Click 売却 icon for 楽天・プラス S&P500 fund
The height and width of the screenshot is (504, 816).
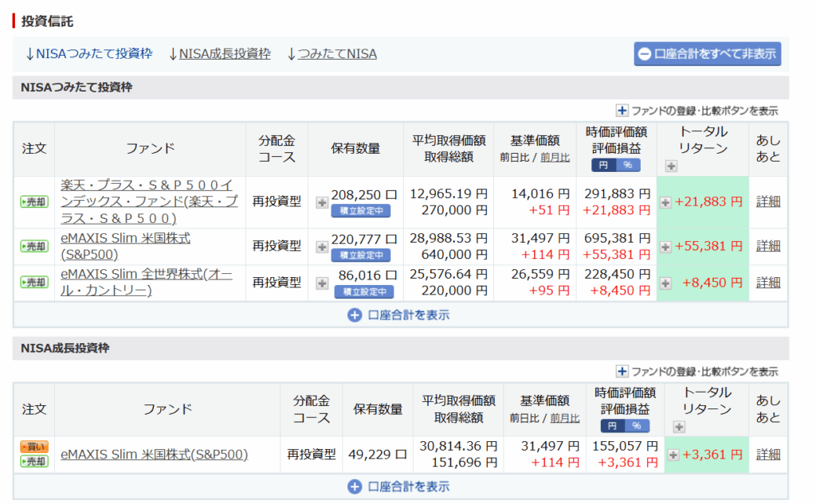(x=33, y=201)
